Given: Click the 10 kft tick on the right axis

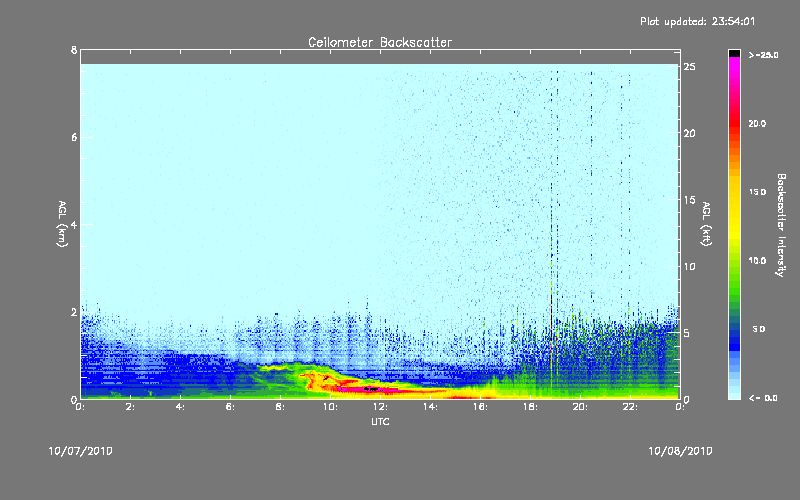Looking at the screenshot, I should tap(690, 266).
